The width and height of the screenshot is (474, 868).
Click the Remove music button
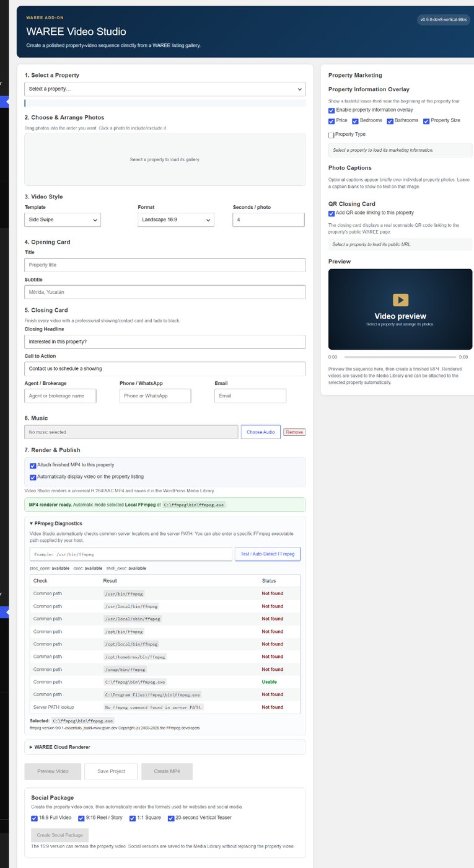pyautogui.click(x=294, y=432)
